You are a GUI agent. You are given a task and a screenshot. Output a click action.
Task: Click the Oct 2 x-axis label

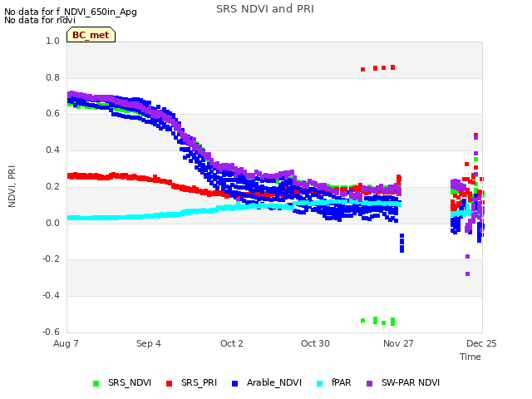click(x=232, y=343)
